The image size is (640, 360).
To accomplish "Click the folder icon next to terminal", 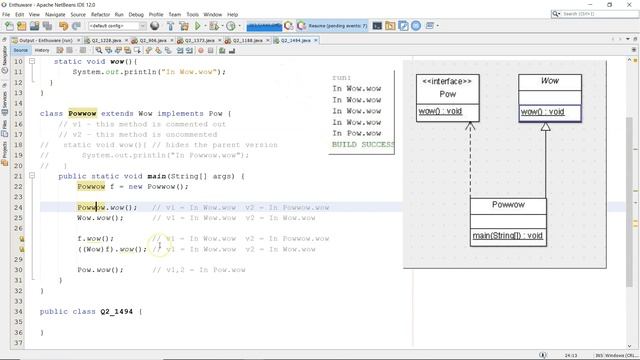I will tap(390, 26).
